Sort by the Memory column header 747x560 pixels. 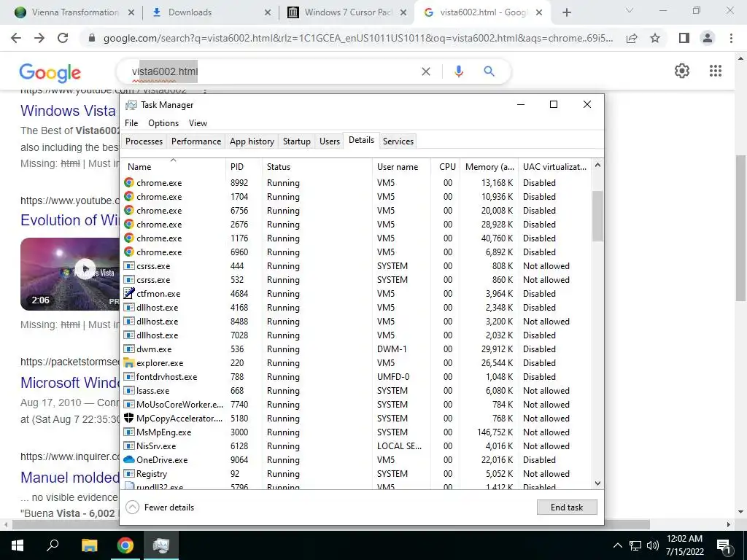point(489,167)
